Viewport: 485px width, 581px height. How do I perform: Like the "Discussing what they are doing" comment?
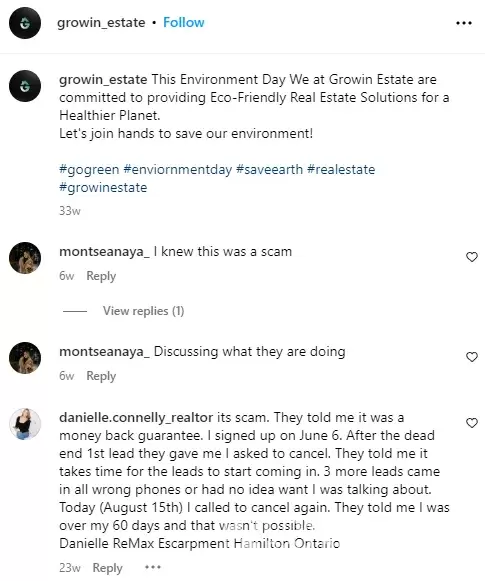(x=471, y=357)
